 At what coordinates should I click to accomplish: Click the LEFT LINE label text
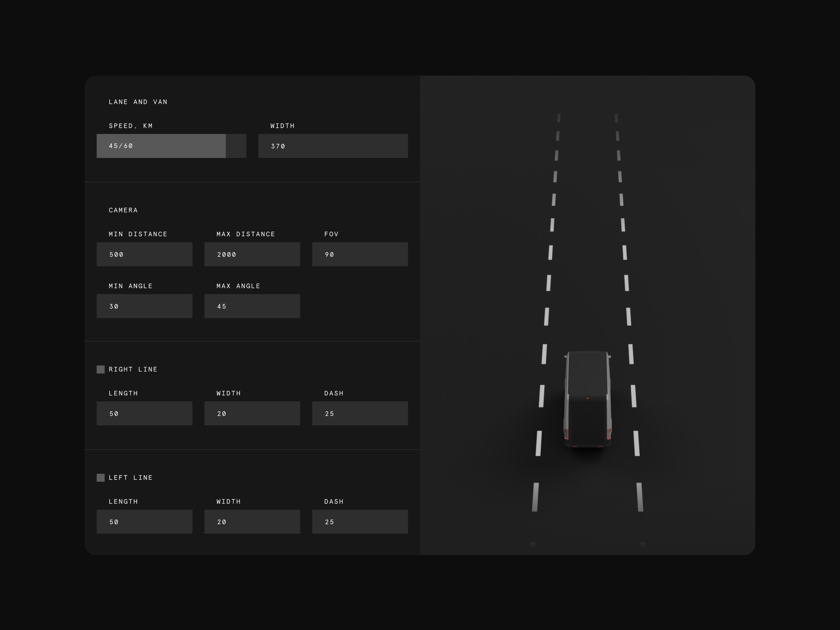tap(130, 477)
